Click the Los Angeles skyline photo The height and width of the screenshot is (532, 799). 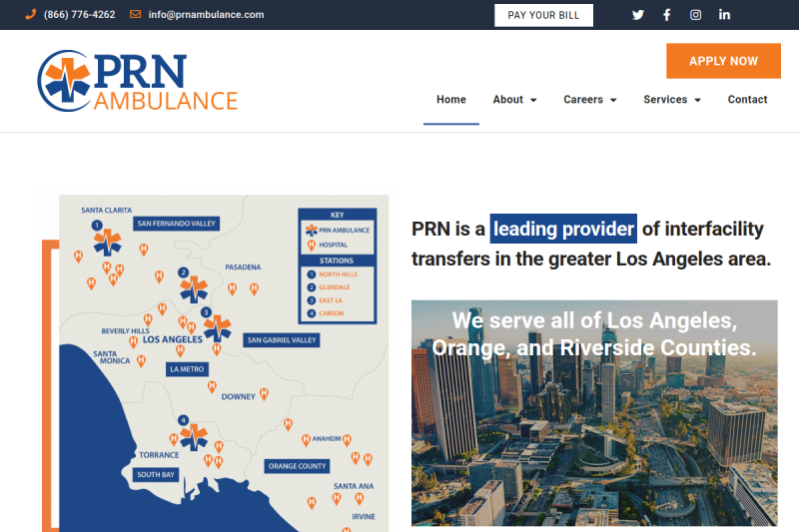click(x=594, y=413)
